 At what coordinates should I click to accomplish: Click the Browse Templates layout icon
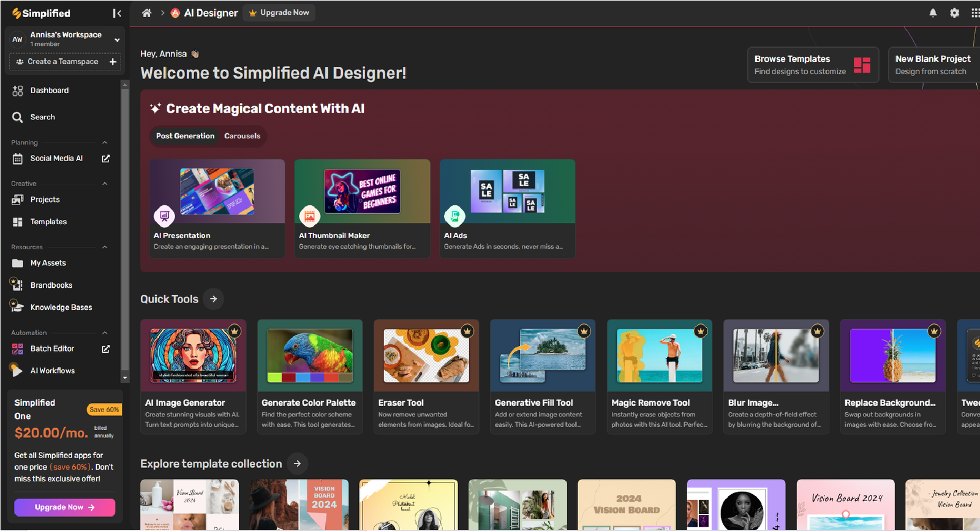click(x=862, y=65)
